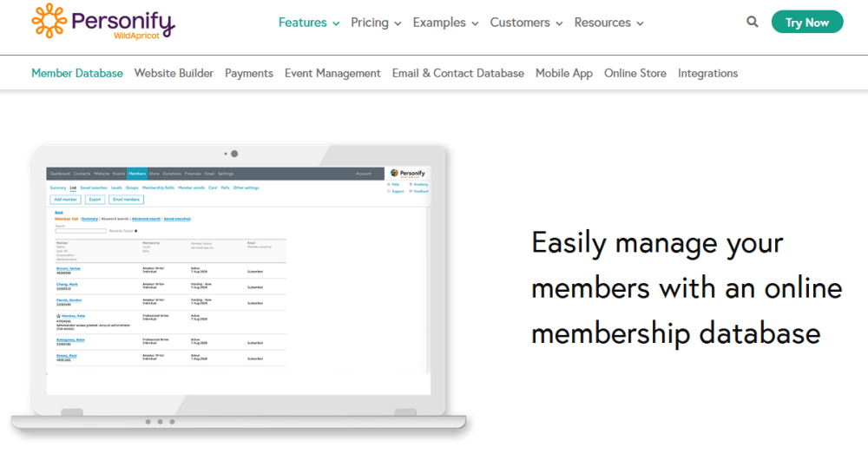Open the search magnifier icon
This screenshot has height=474, width=868.
click(752, 23)
